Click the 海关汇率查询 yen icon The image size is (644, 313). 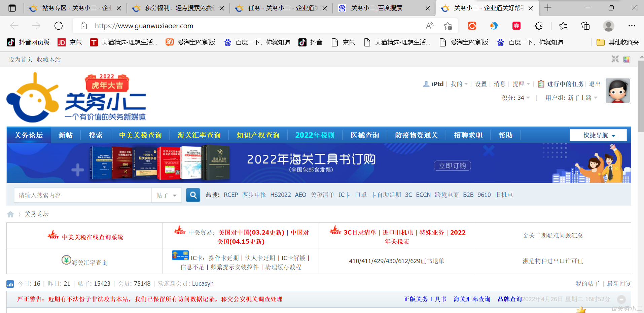click(x=66, y=260)
